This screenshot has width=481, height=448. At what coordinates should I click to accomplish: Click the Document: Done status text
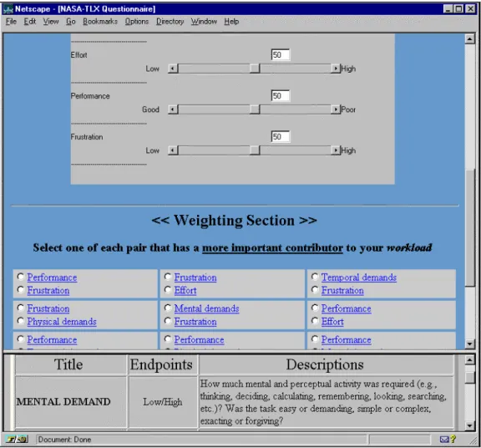pyautogui.click(x=64, y=440)
